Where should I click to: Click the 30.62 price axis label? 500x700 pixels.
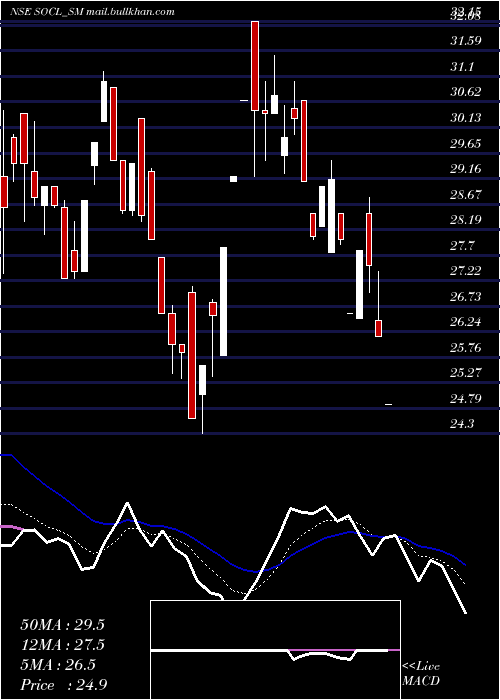[466, 92]
